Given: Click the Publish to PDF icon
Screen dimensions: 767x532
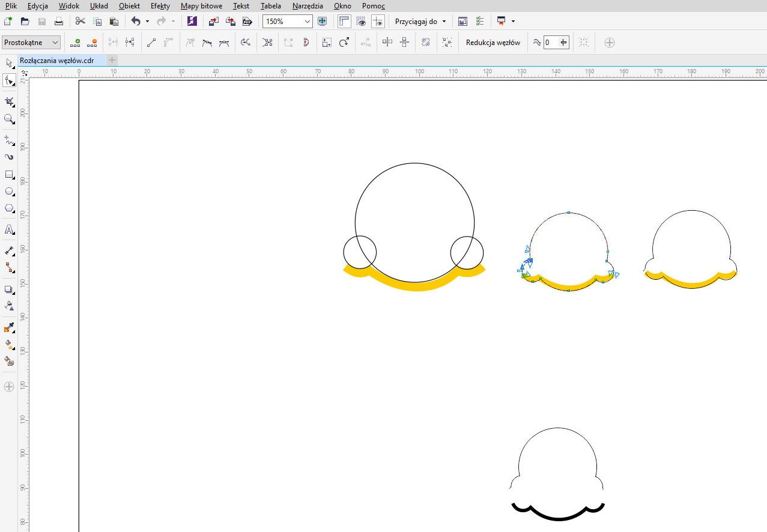Looking at the screenshot, I should pyautogui.click(x=247, y=21).
